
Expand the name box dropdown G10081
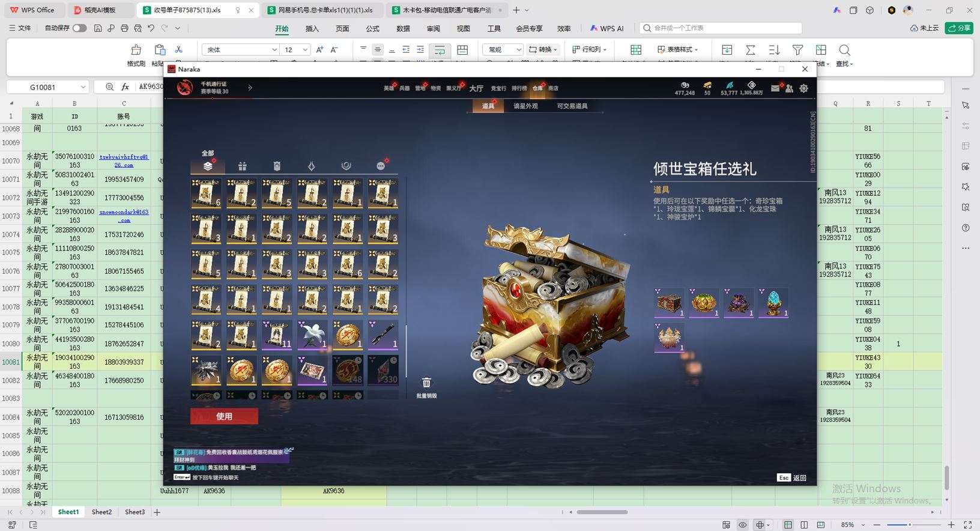[84, 87]
